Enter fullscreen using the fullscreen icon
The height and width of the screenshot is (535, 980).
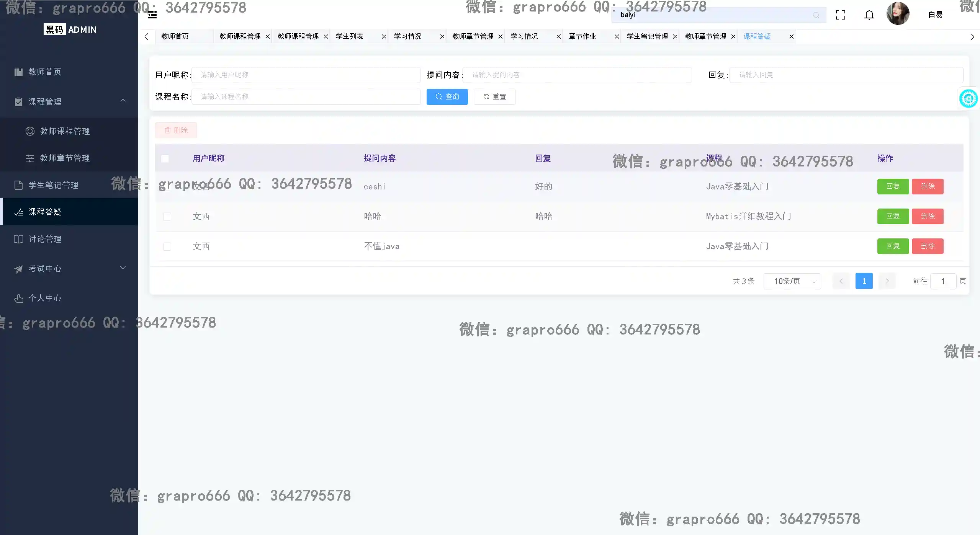[x=840, y=15]
